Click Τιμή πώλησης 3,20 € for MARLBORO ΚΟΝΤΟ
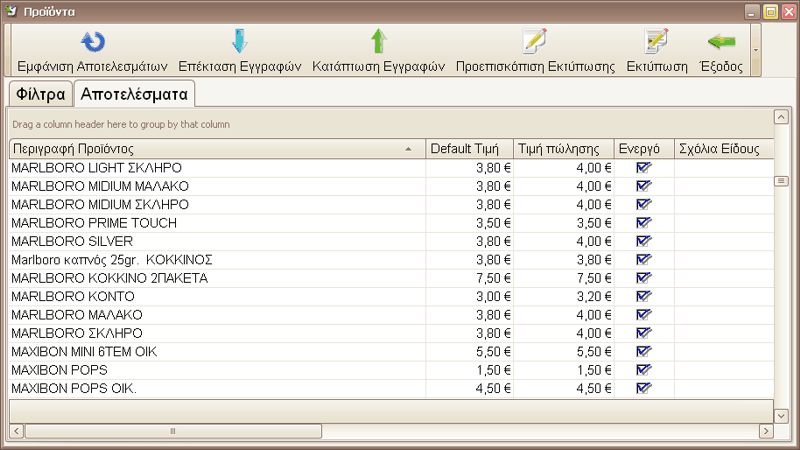 click(564, 296)
